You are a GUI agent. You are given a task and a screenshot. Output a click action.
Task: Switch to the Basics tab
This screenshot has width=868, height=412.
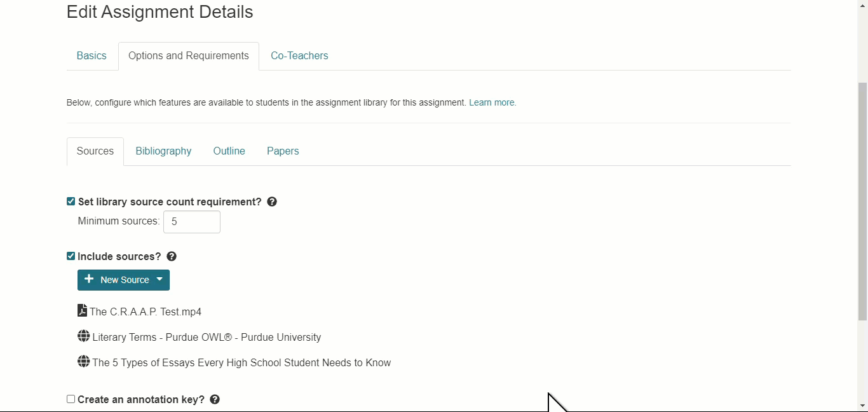pos(91,55)
